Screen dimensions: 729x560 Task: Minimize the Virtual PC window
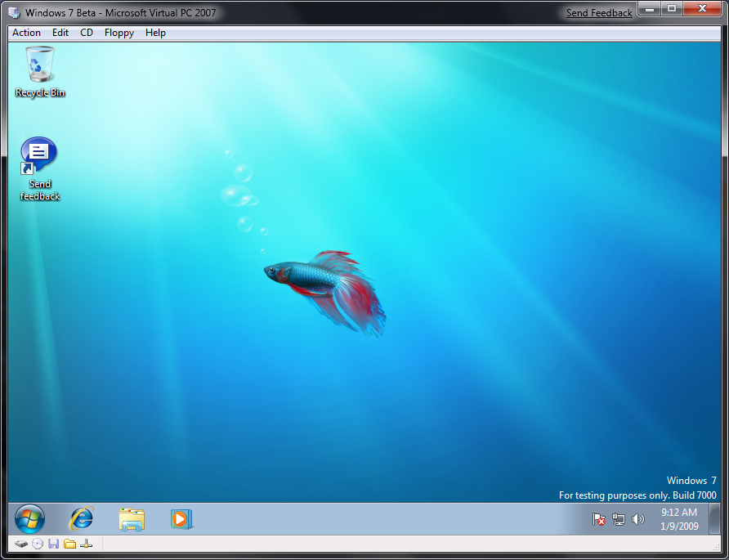tap(650, 9)
